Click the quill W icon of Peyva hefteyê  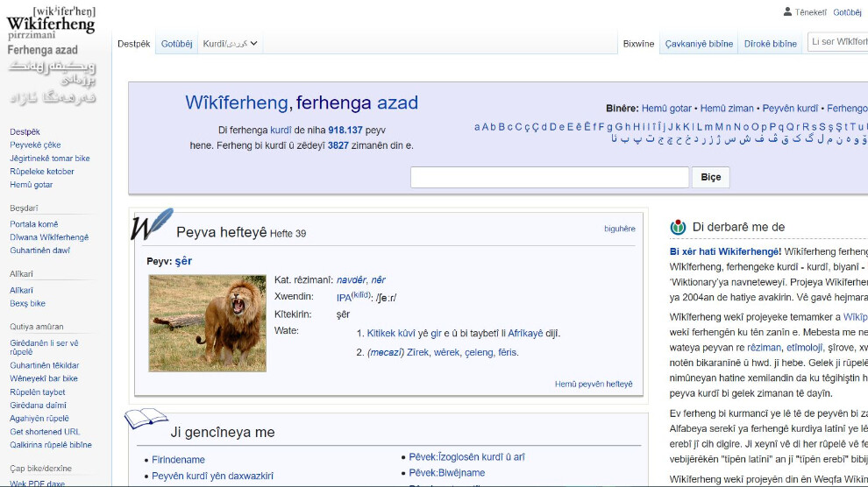point(153,224)
